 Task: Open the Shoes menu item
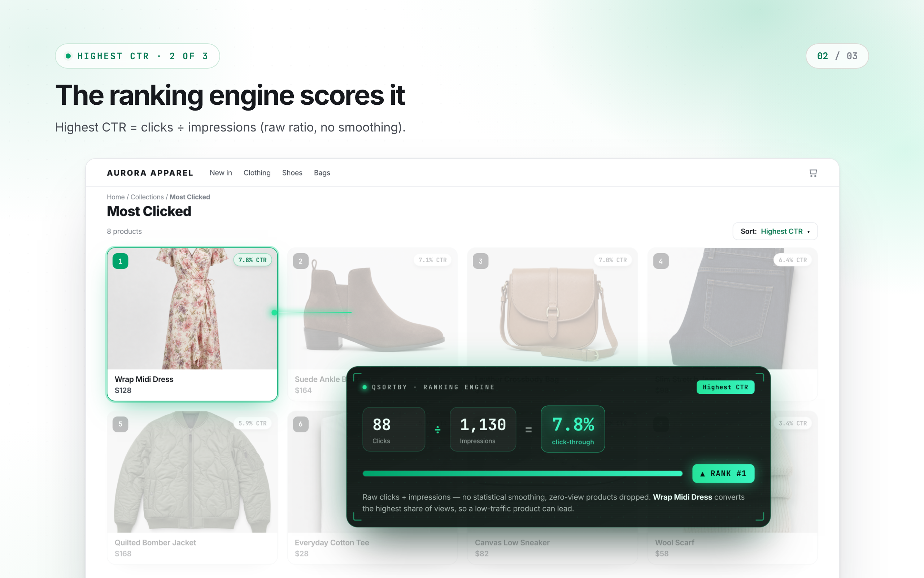coord(292,173)
